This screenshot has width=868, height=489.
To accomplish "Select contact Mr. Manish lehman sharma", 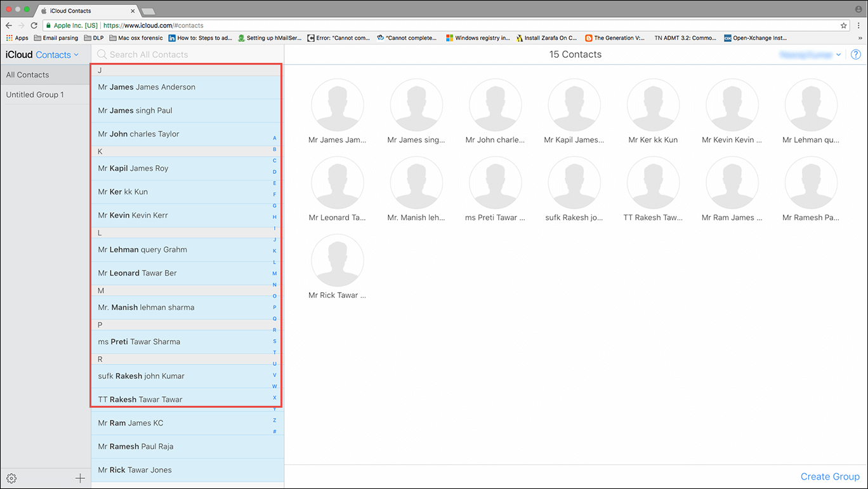I will tap(187, 307).
